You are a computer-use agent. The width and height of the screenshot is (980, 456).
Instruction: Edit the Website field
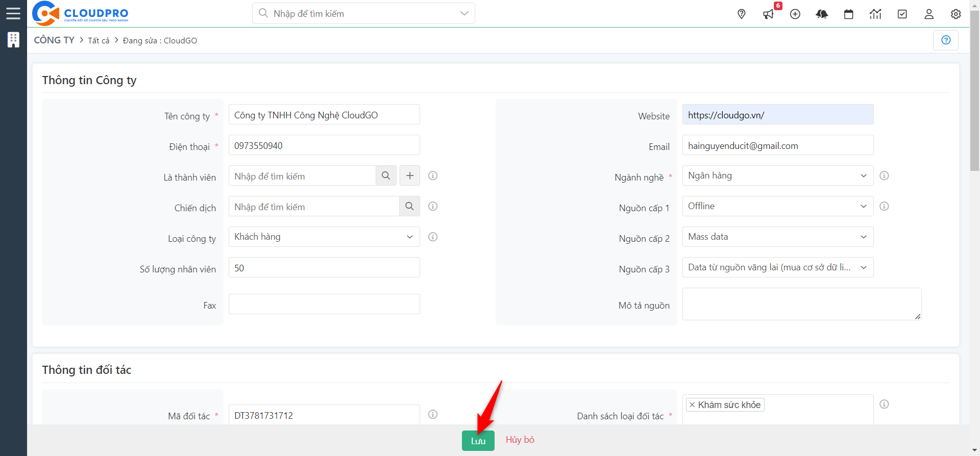pos(778,114)
